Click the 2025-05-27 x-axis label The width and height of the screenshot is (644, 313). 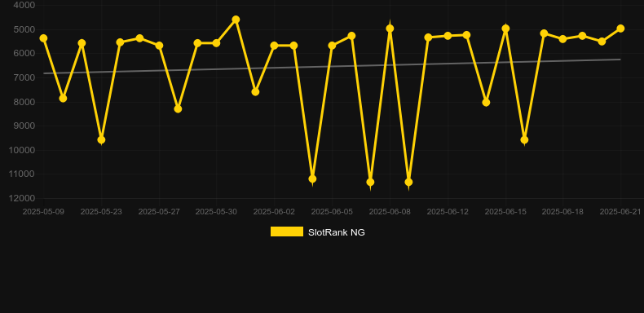(159, 212)
